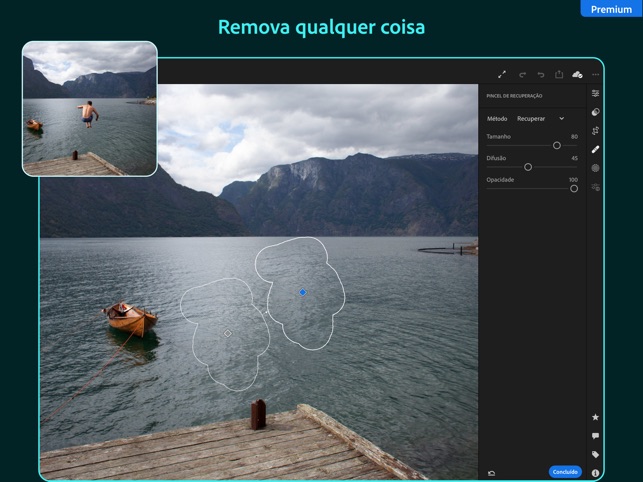Tap the share export icon

click(559, 74)
